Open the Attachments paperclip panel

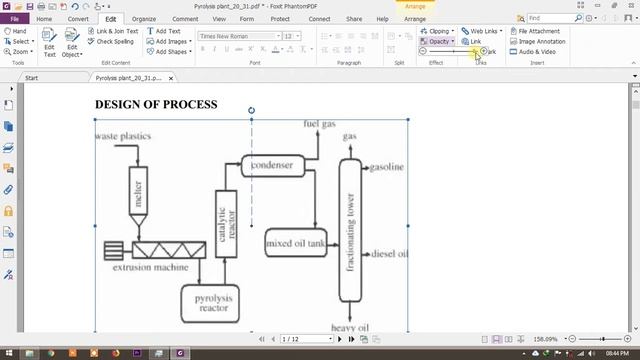coord(8,190)
